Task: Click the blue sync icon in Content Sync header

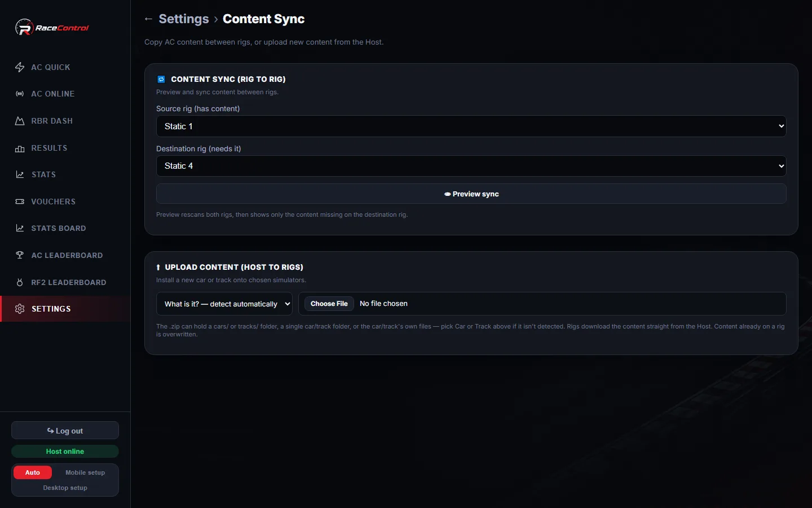Action: click(x=161, y=80)
